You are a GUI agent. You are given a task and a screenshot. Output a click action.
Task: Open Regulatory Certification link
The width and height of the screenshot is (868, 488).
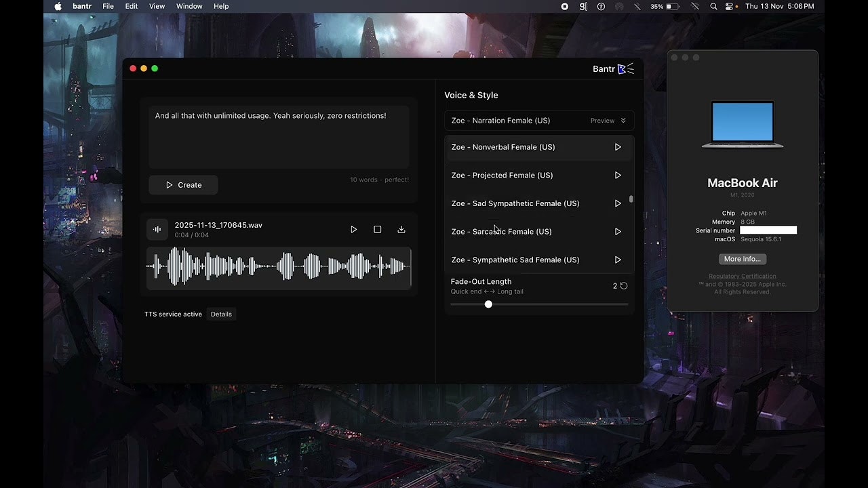tap(743, 276)
